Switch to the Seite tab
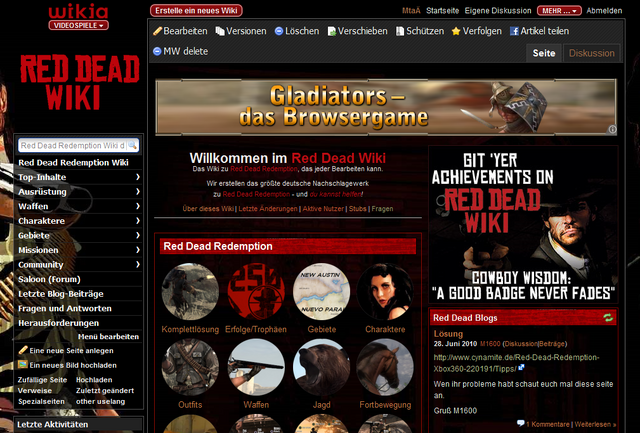Viewport: 640px width, 433px height. tap(544, 53)
